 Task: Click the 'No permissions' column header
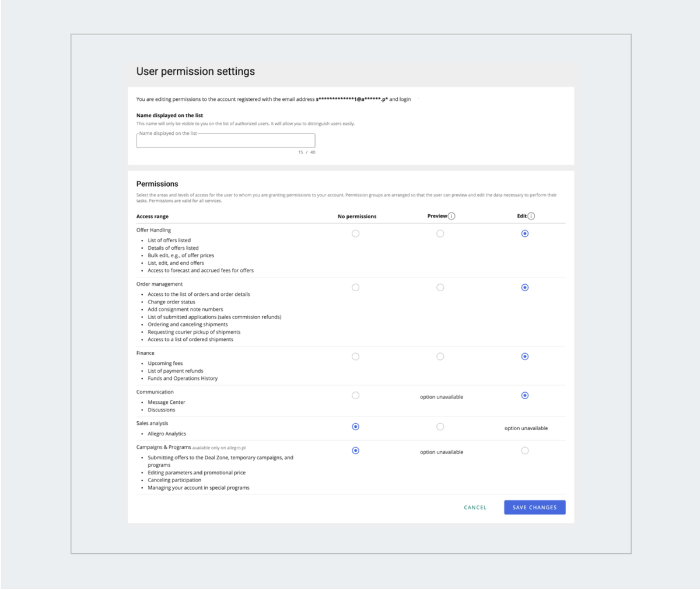tap(357, 217)
